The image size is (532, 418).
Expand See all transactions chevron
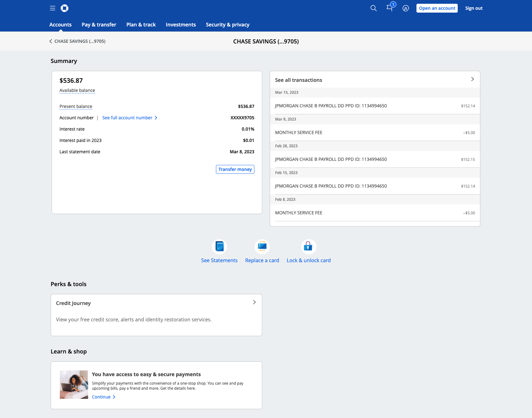(473, 79)
